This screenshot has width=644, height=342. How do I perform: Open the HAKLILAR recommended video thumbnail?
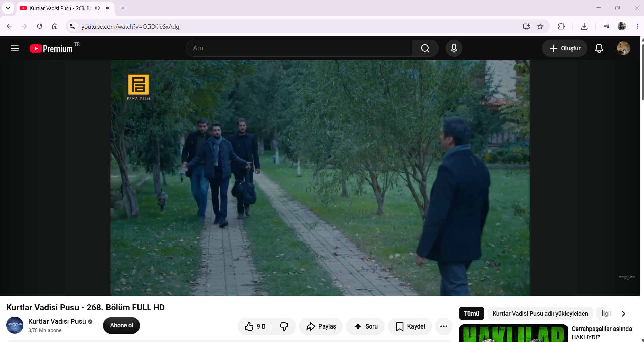(513, 334)
